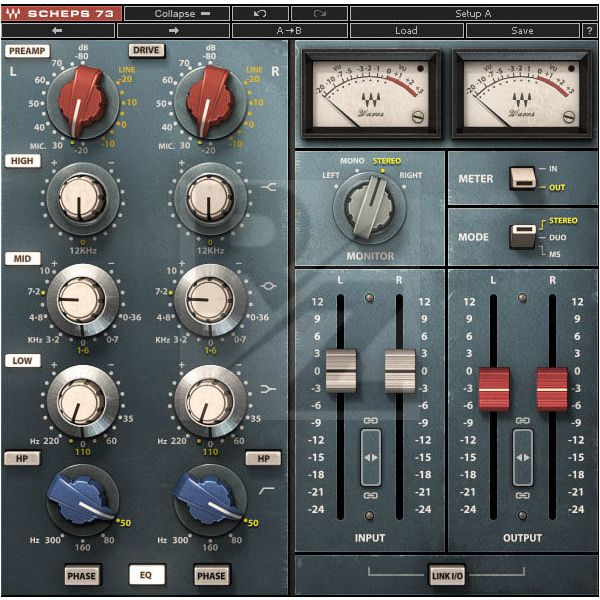
Task: Click the left input fader
Action: pyautogui.click(x=341, y=371)
